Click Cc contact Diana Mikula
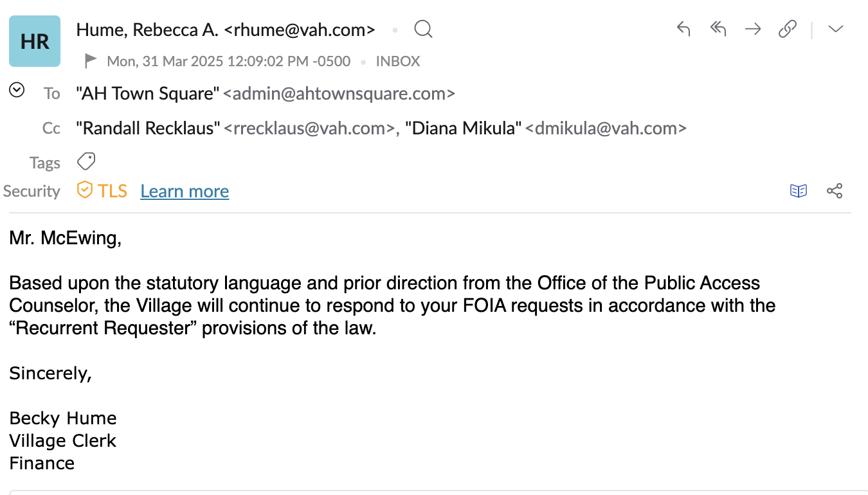868x495 pixels. point(464,128)
